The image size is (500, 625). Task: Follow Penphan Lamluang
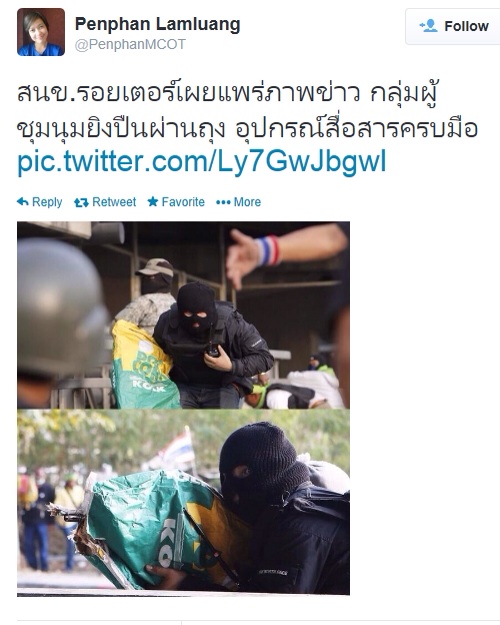[453, 26]
